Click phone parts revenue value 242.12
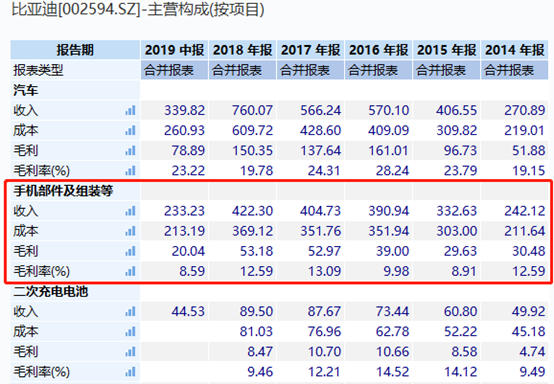Viewport: 554px width, 384px height. point(525,211)
